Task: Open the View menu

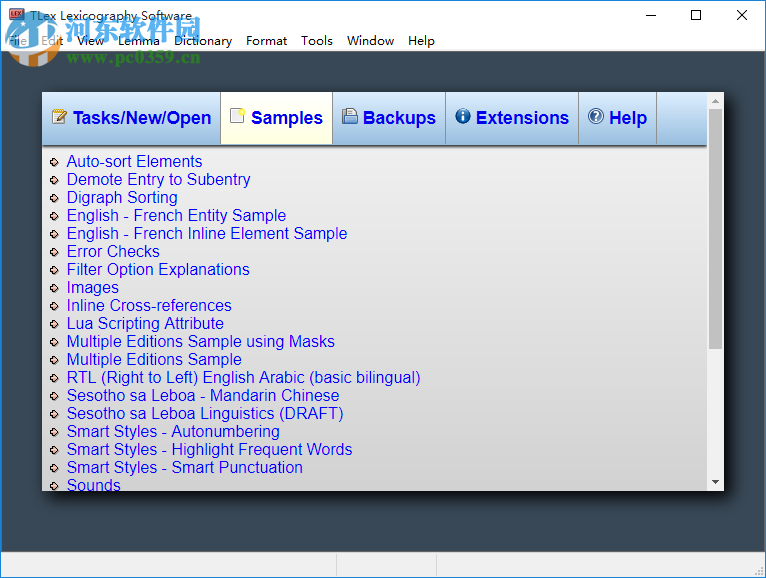Action: click(x=90, y=41)
